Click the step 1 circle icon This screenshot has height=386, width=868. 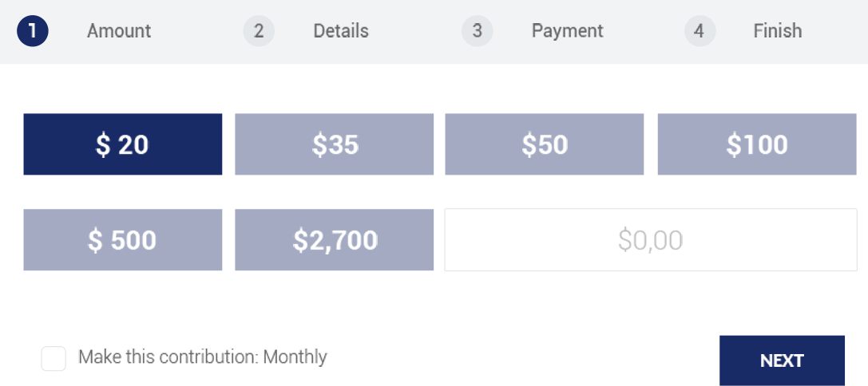(x=33, y=31)
